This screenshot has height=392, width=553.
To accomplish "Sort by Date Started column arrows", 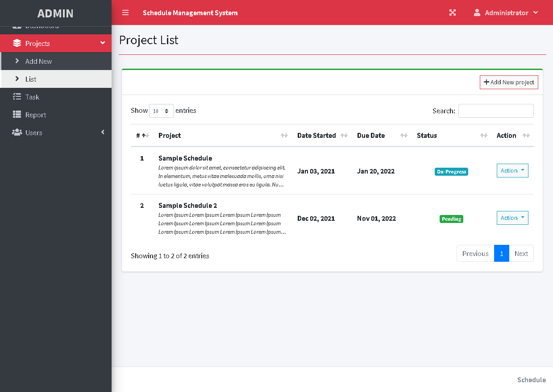I will coord(344,136).
